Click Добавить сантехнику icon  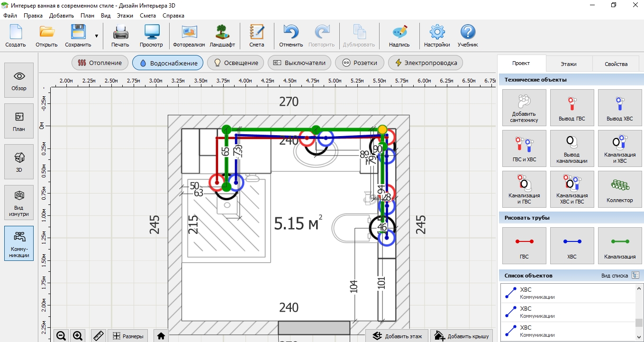pyautogui.click(x=524, y=107)
